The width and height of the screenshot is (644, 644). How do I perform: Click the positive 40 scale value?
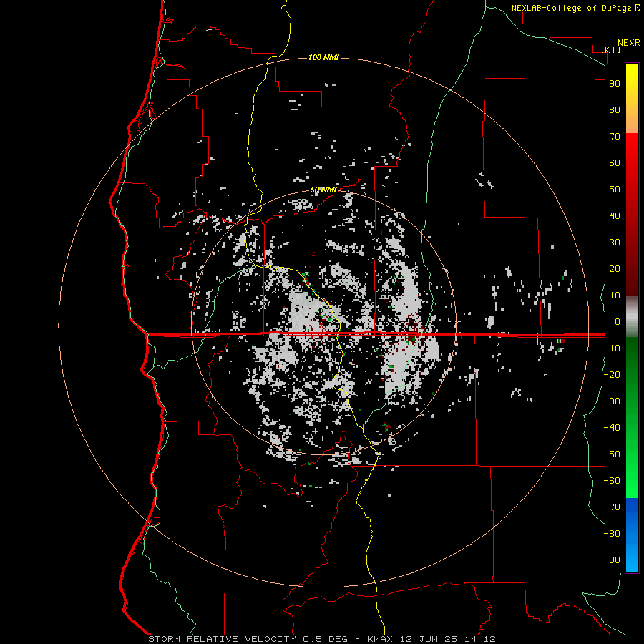(x=615, y=216)
